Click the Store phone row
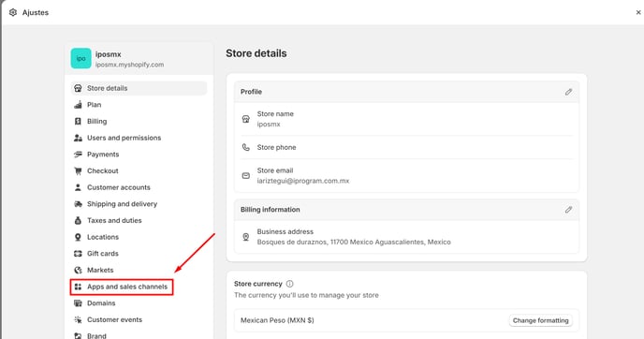This screenshot has height=339, width=644. click(406, 147)
